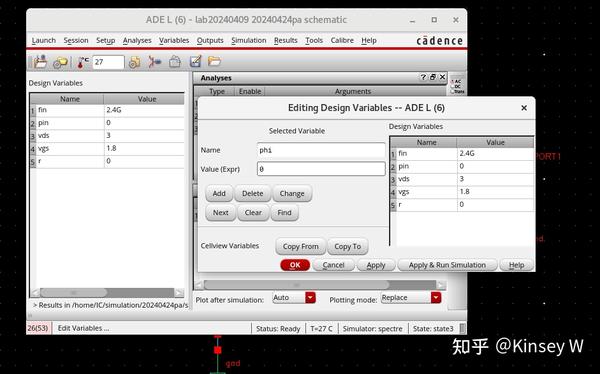Image resolution: width=600 pixels, height=374 pixels.
Task: Open the Simulation menu
Action: pyautogui.click(x=249, y=40)
